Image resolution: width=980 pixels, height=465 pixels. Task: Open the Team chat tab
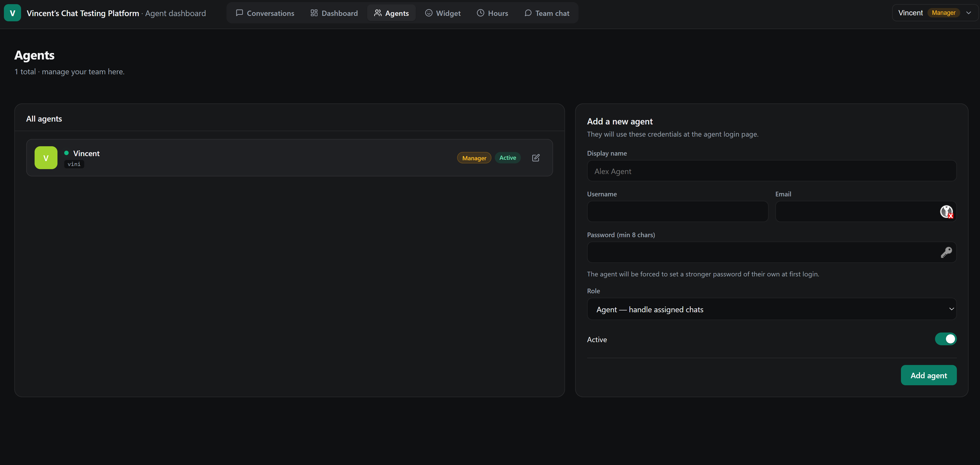coord(547,13)
